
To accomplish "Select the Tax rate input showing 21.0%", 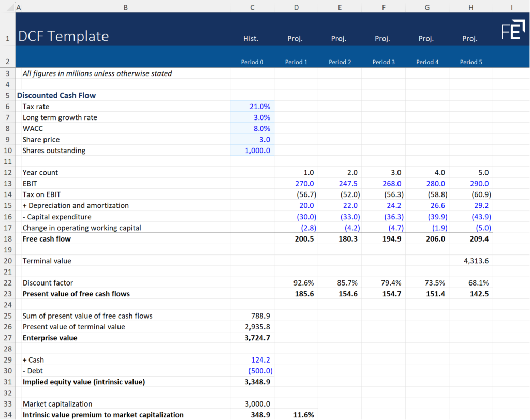I will coord(252,106).
